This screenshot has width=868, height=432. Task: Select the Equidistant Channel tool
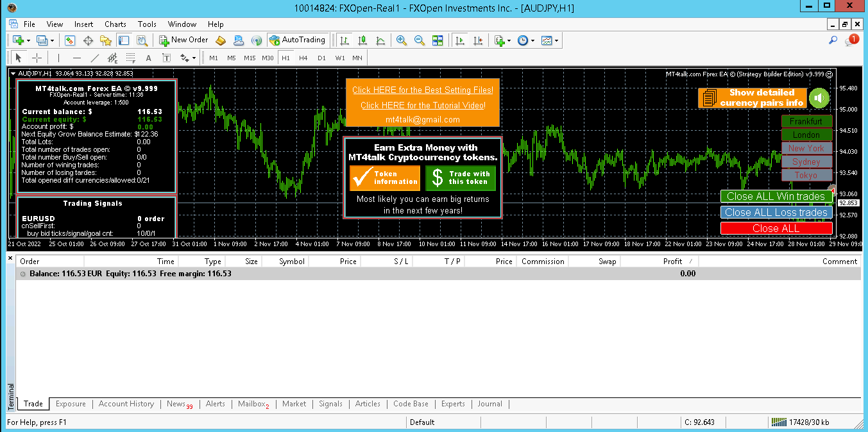coord(112,58)
